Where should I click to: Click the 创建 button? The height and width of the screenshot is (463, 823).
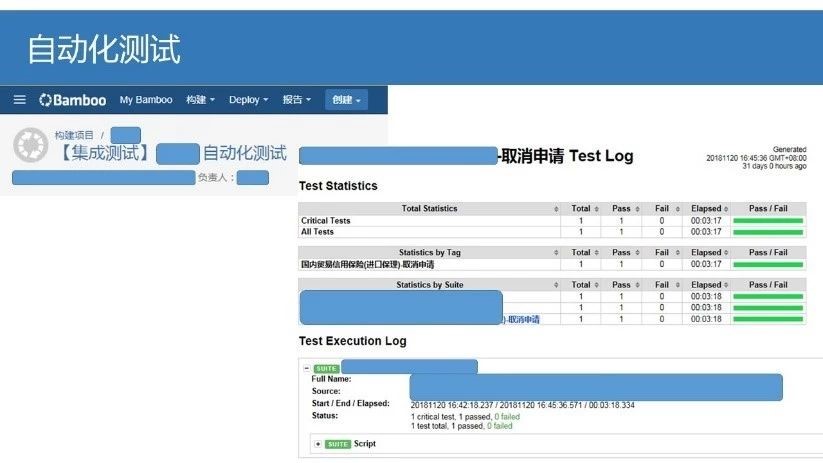[x=346, y=100]
